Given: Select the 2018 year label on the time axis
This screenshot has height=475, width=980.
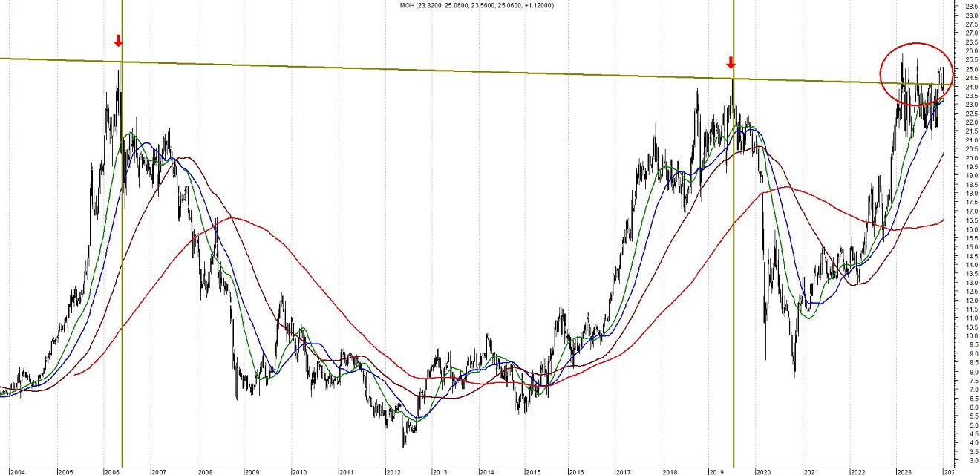Looking at the screenshot, I should [x=669, y=471].
